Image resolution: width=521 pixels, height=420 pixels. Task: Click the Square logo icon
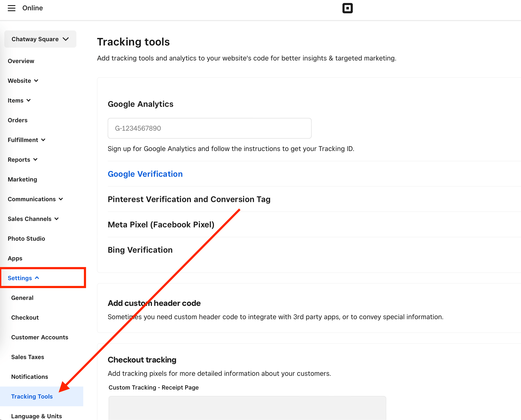click(347, 8)
